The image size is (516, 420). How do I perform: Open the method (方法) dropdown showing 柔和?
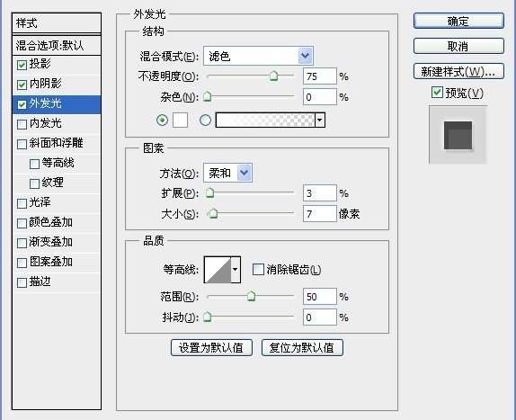point(227,173)
